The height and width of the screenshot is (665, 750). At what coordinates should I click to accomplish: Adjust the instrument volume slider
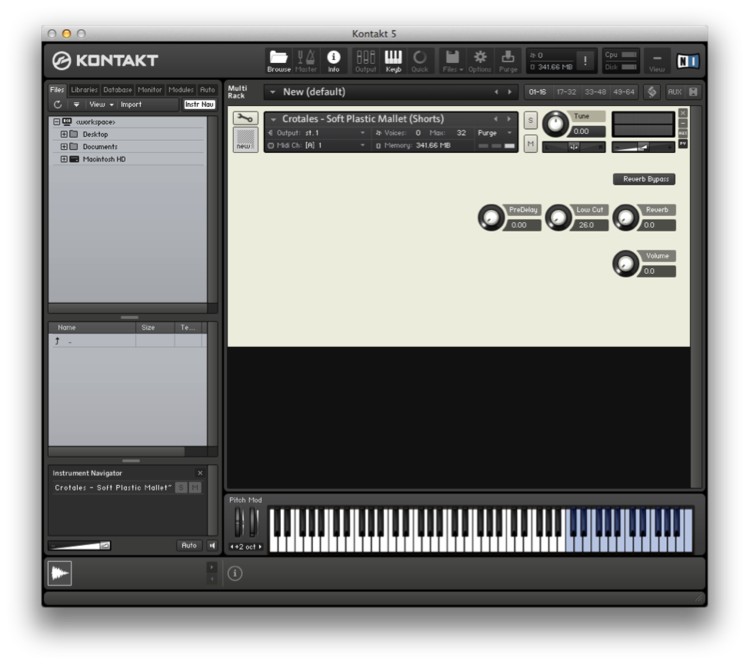(643, 147)
